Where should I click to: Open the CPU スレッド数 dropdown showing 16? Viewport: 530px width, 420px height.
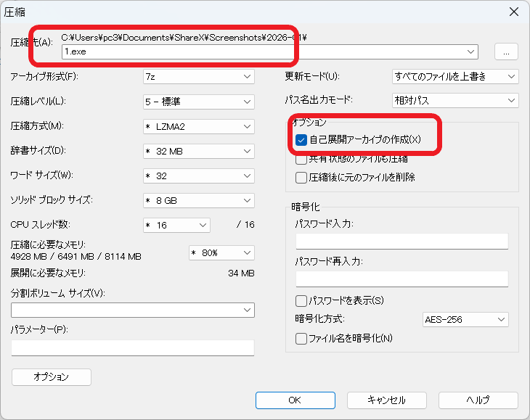pyautogui.click(x=176, y=225)
